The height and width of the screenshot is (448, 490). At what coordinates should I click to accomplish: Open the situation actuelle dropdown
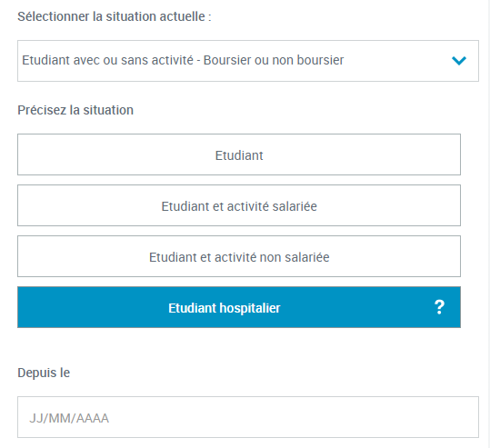[248, 61]
